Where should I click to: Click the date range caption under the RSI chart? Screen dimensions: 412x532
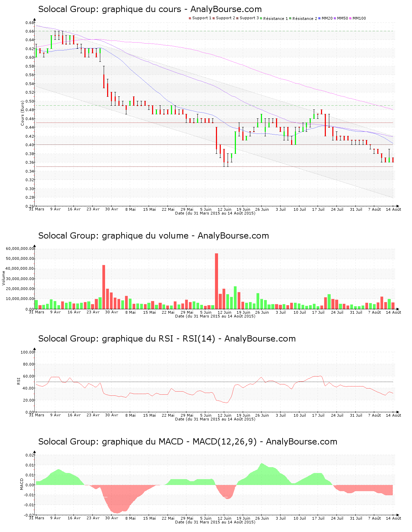215,419
